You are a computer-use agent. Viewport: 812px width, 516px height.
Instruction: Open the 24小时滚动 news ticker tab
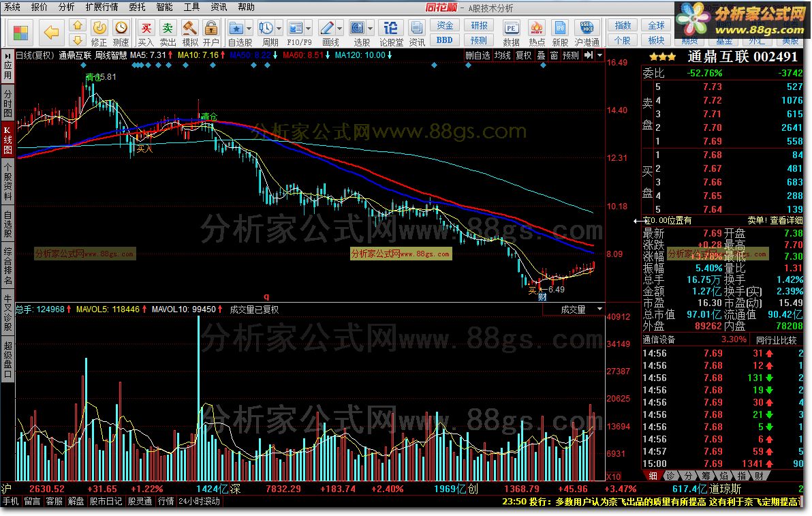[x=200, y=502]
